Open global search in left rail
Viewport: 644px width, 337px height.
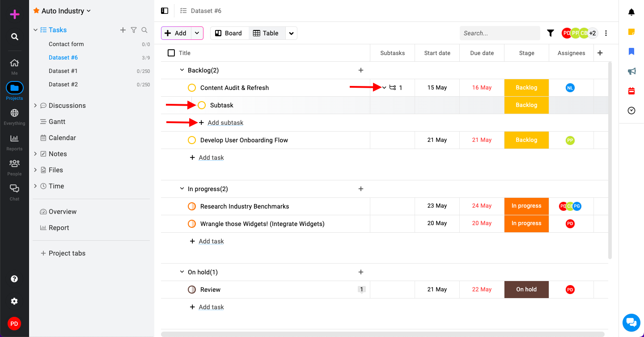tap(15, 37)
